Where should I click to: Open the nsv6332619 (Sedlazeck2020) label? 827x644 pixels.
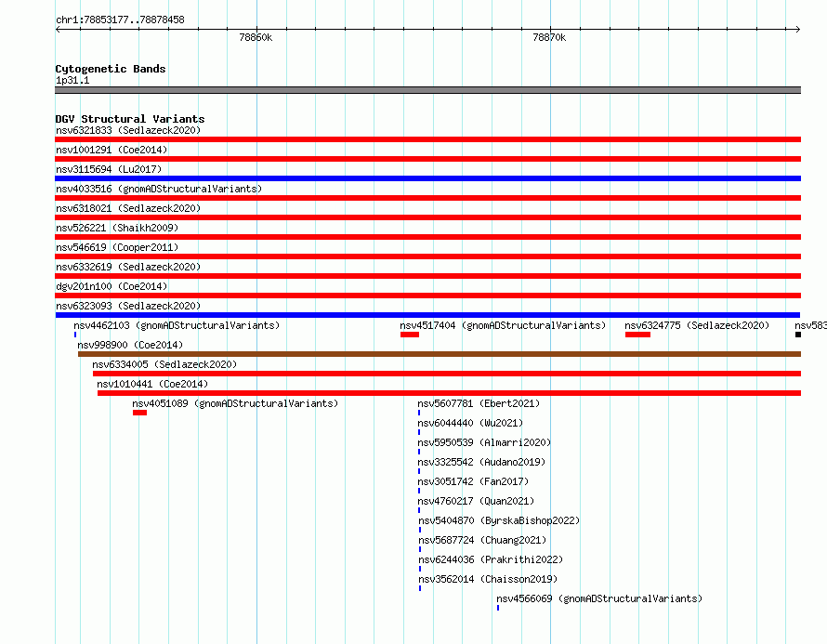click(x=128, y=267)
